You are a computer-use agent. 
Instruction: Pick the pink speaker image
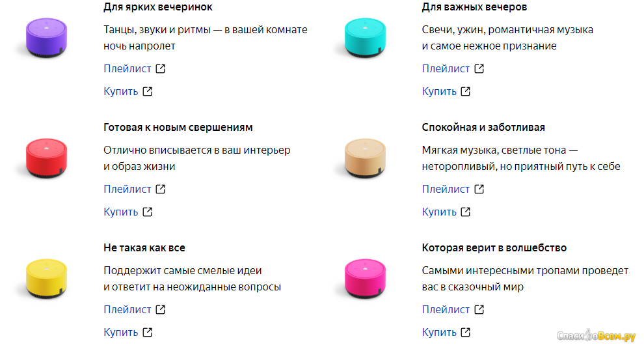click(365, 278)
